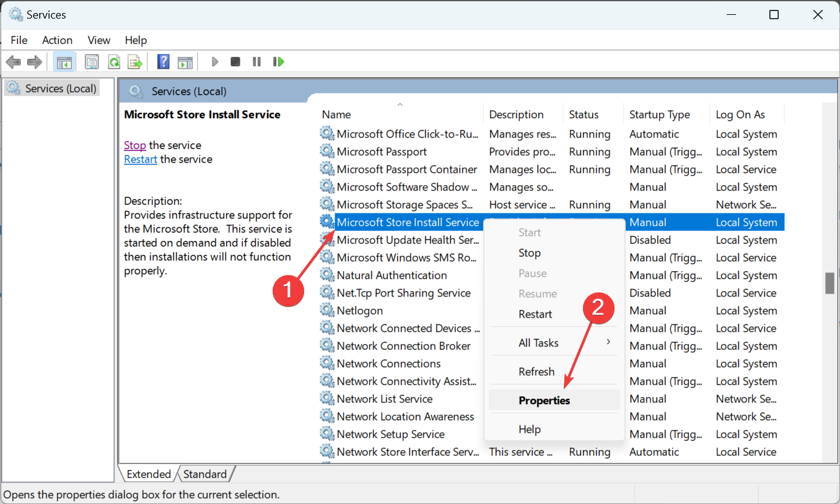
Task: Click the Services gear icon in title bar
Action: click(x=15, y=15)
